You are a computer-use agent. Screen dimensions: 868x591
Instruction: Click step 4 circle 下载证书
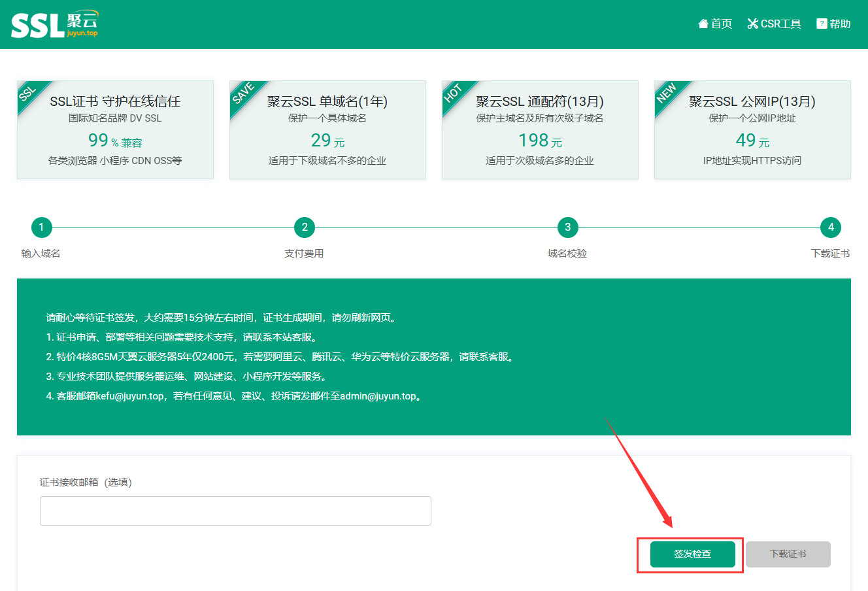[x=831, y=228]
